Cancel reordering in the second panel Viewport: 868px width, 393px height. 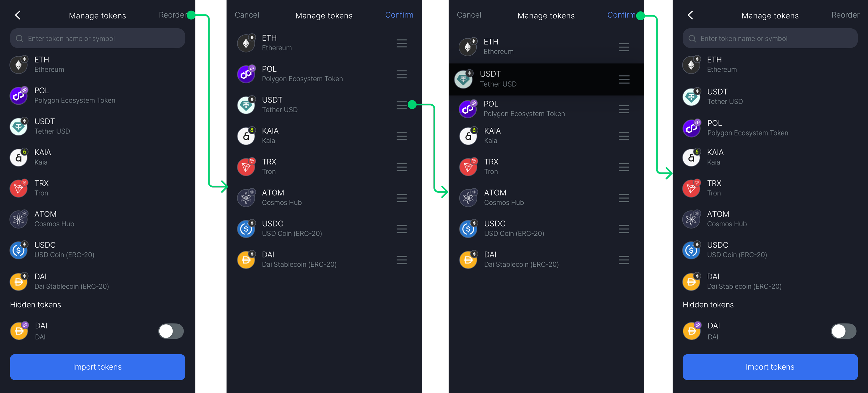click(x=247, y=15)
